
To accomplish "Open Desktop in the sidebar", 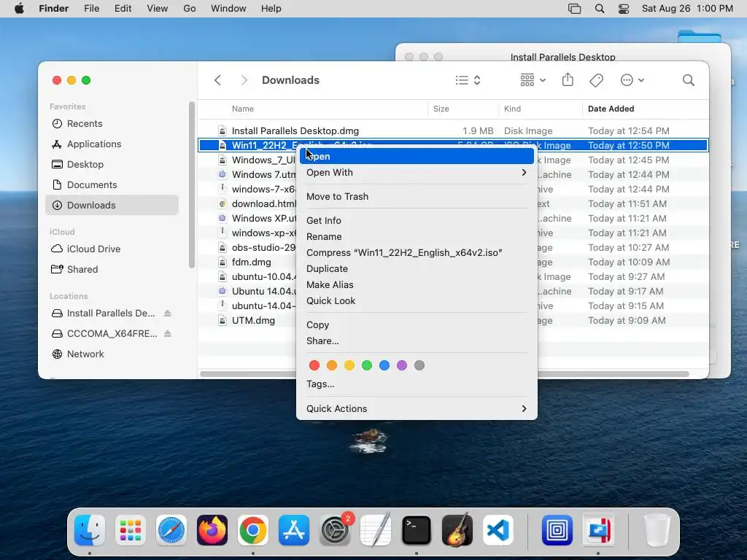I will pos(112,164).
